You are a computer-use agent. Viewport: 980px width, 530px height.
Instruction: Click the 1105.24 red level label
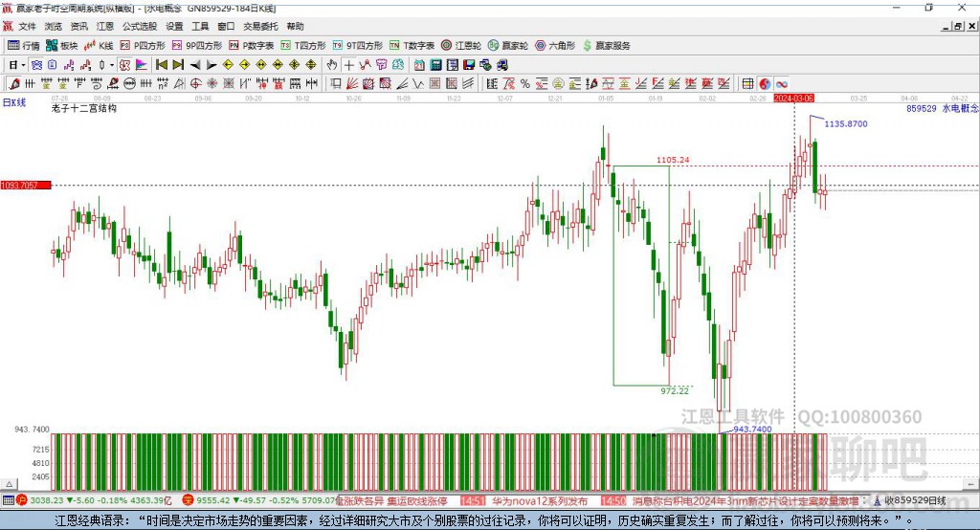tap(673, 160)
